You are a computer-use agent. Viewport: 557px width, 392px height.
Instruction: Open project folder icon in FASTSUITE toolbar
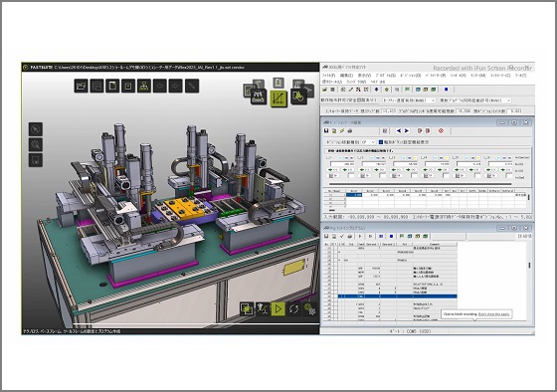point(81,86)
